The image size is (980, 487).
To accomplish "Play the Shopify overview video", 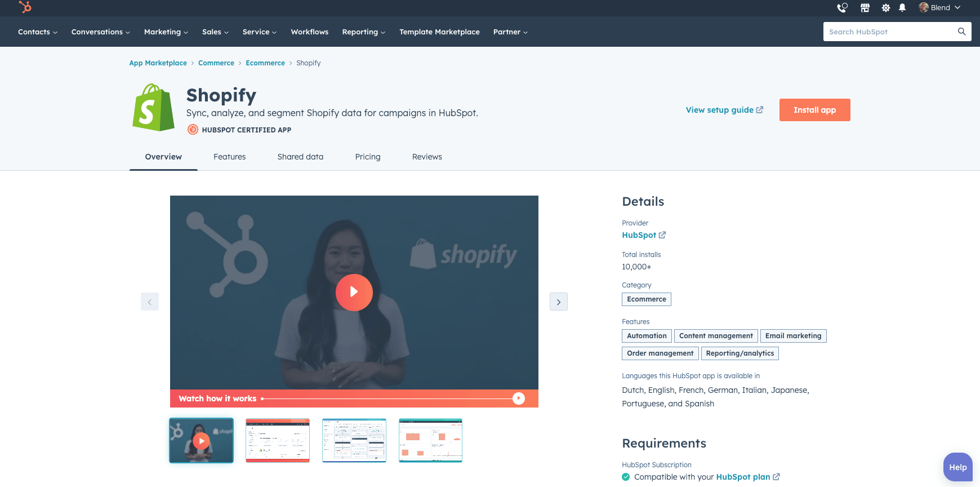I will [354, 292].
